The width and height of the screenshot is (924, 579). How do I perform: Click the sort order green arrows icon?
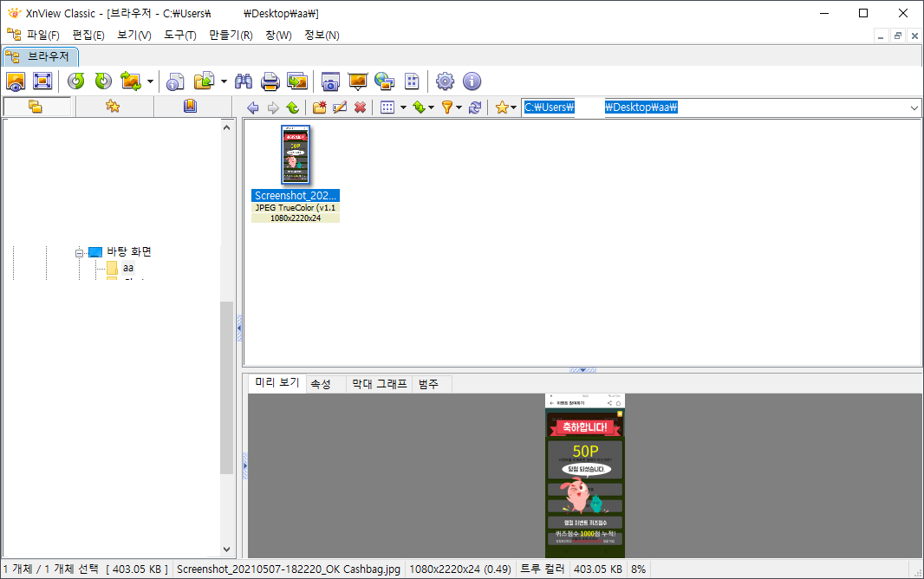pyautogui.click(x=419, y=107)
